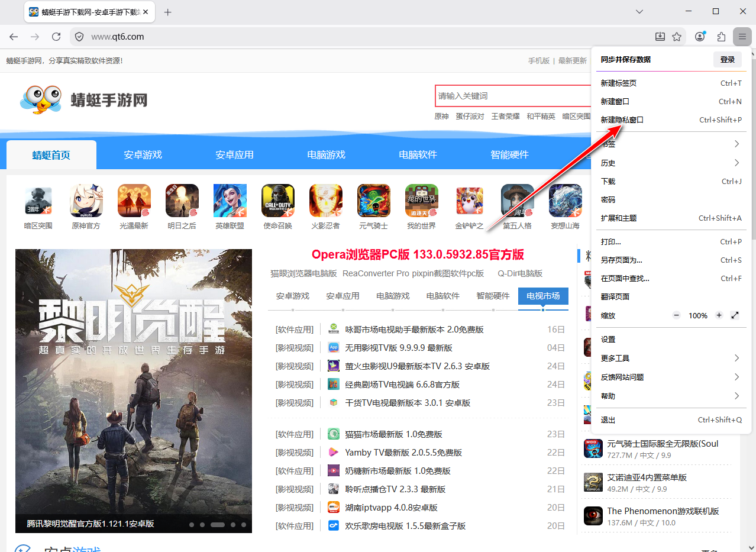Choose 新建隐私窗口 menu entry
This screenshot has height=552, width=756.
click(x=671, y=120)
